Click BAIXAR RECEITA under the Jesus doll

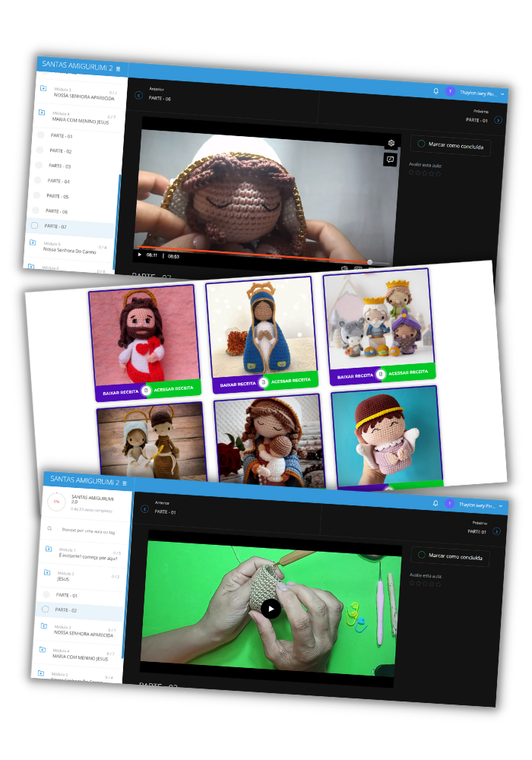pyautogui.click(x=119, y=392)
